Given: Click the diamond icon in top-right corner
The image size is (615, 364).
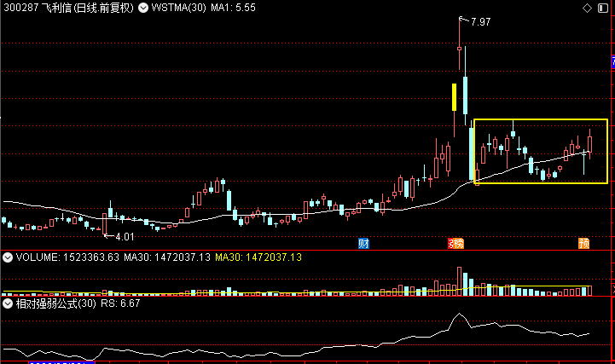Looking at the screenshot, I should point(587,8).
